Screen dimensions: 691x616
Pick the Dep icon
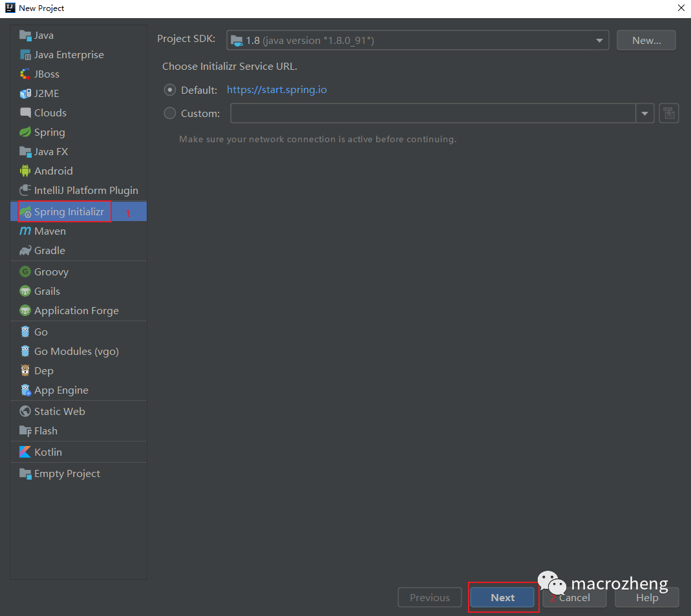(25, 370)
